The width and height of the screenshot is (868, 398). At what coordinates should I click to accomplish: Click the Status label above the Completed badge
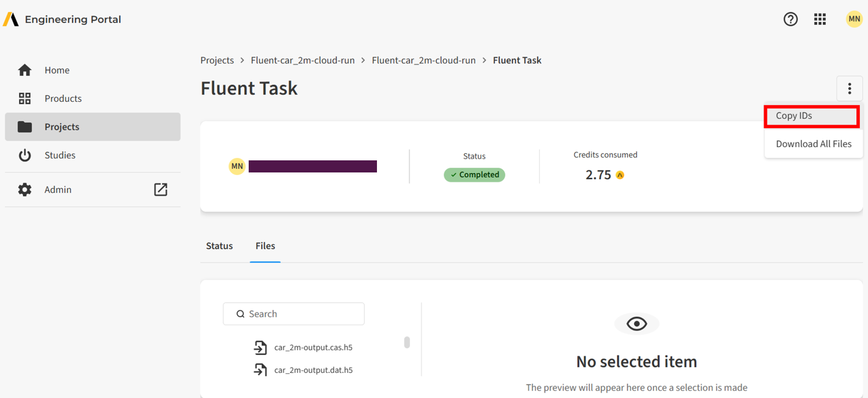(x=474, y=156)
